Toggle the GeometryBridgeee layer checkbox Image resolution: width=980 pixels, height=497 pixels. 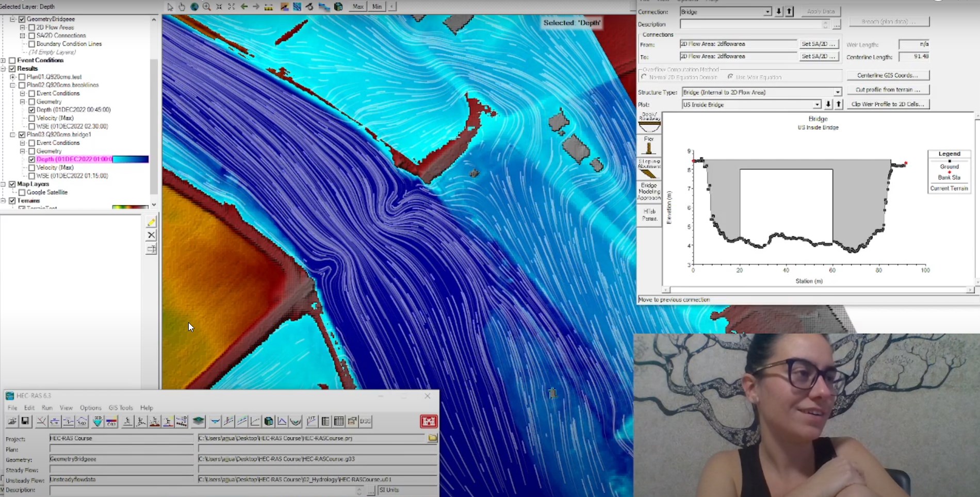22,19
